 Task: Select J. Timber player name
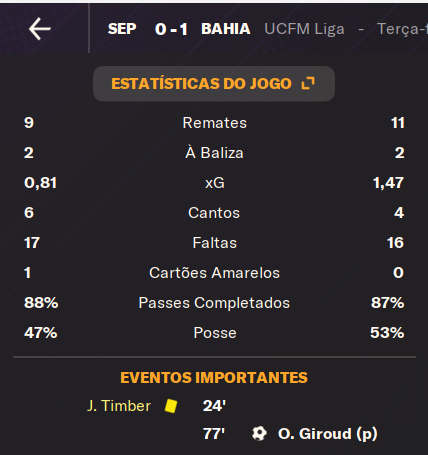119,406
